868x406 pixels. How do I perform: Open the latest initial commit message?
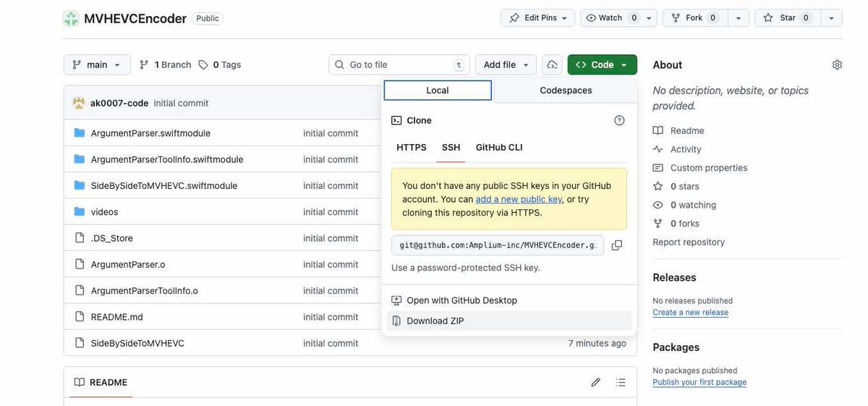pos(181,103)
